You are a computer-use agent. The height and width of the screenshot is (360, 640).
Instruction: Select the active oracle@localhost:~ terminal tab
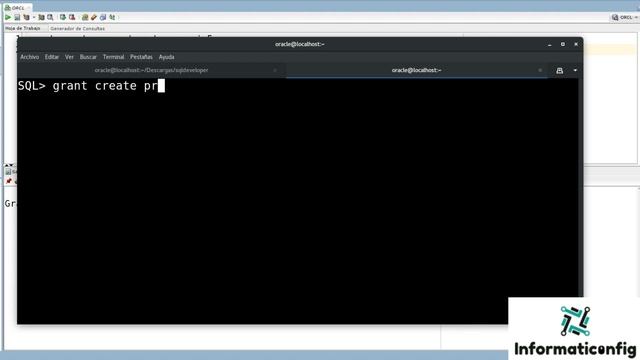pyautogui.click(x=416, y=70)
